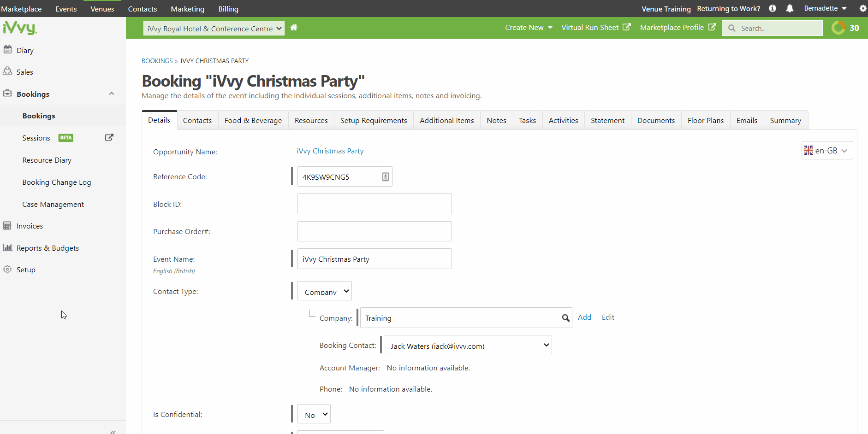Click the Reference Code input field
This screenshot has height=434, width=868.
coord(345,176)
